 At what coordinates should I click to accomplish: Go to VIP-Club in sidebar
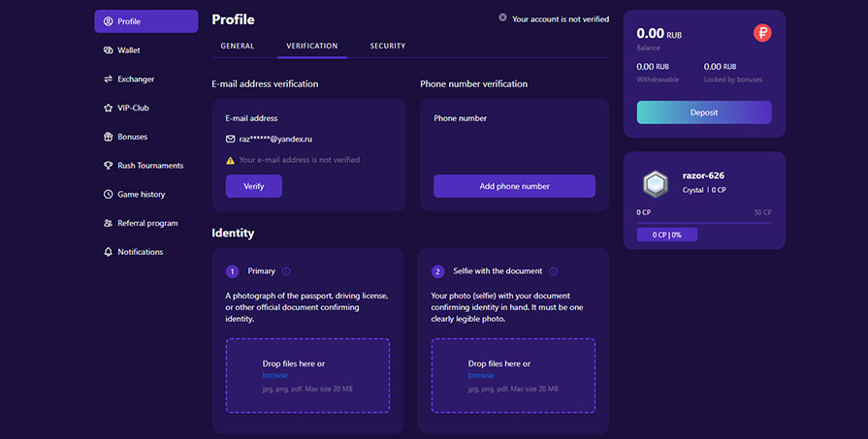pos(132,108)
